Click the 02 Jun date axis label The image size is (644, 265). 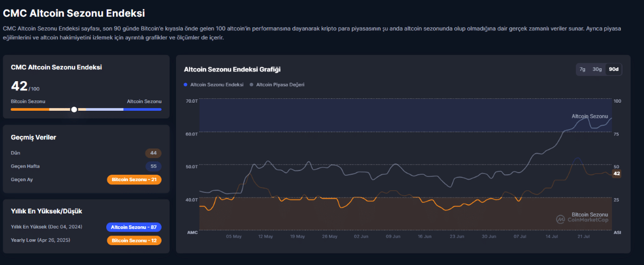pyautogui.click(x=361, y=236)
